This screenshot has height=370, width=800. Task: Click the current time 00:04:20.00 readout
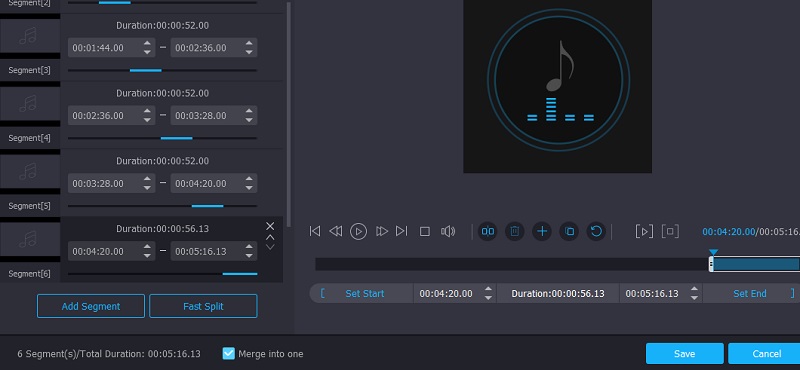point(729,232)
